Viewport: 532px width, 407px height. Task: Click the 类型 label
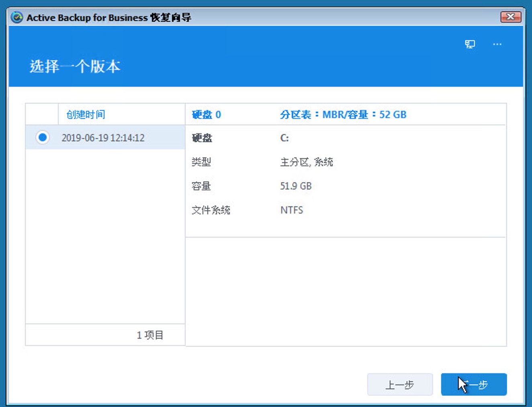(x=201, y=162)
